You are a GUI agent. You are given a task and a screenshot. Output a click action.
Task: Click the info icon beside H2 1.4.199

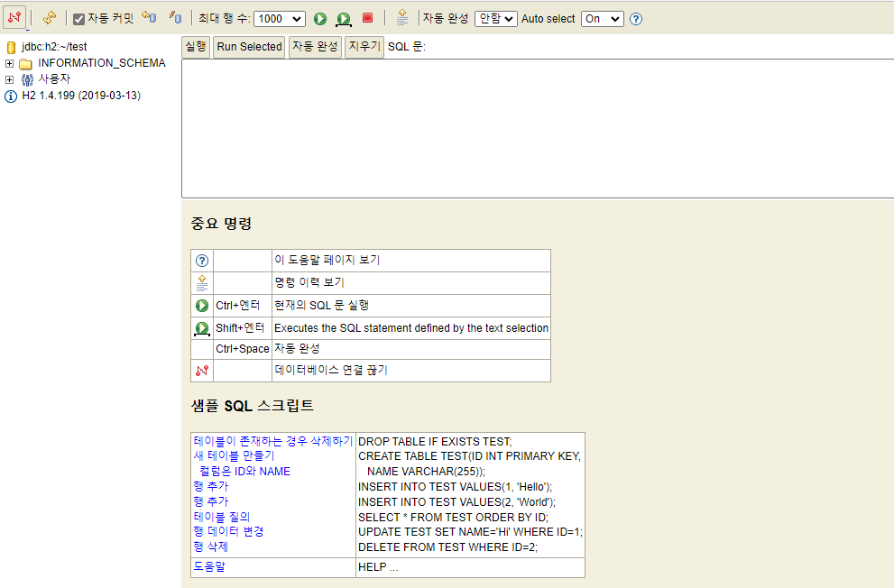pos(10,96)
